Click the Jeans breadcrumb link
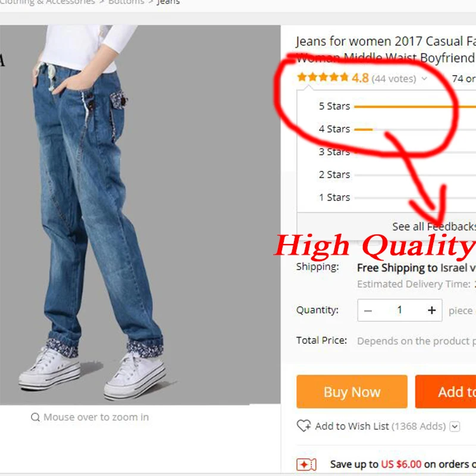This screenshot has height=476, width=476. pyautogui.click(x=168, y=2)
